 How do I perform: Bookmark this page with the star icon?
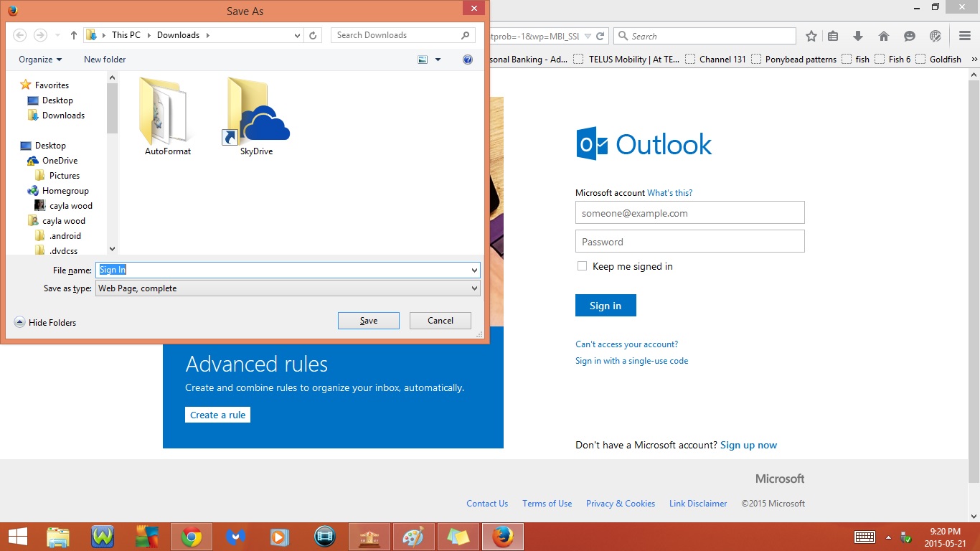point(811,36)
